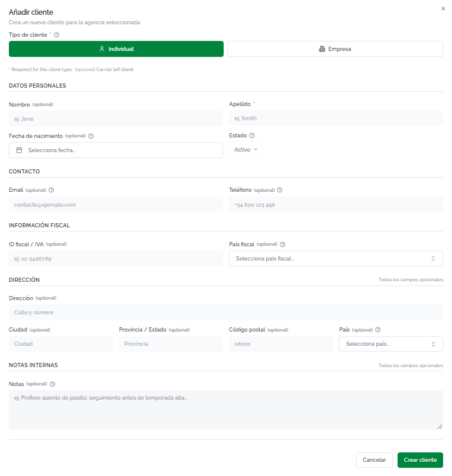The image size is (452, 476).
Task: Click the NOTAS INTERNAS section heading
Action: tap(33, 365)
